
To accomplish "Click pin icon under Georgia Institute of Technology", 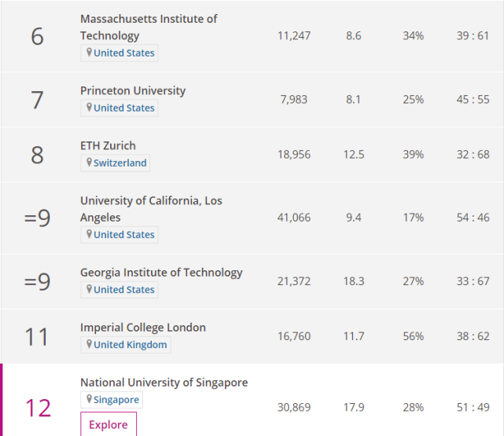I will (89, 289).
